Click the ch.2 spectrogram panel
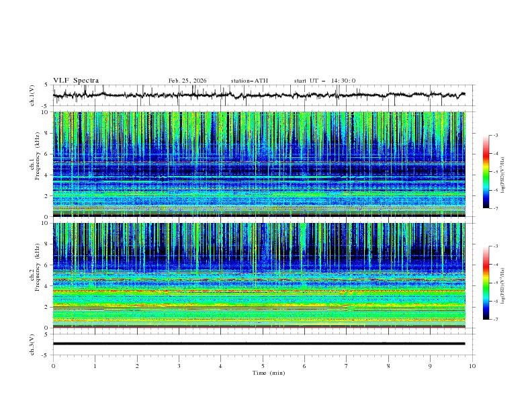Screen dimensions: 532x411 click(x=259, y=275)
